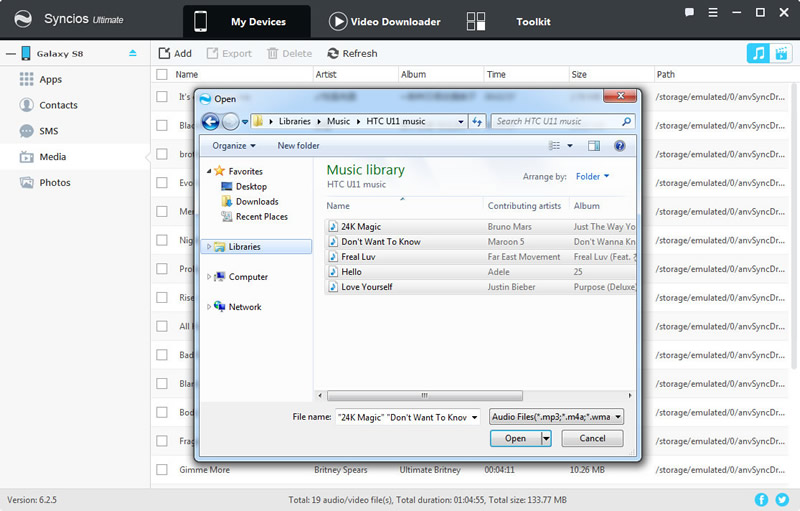The width and height of the screenshot is (800, 511).
Task: Open Syncios Twitter page icon
Action: pos(782,500)
